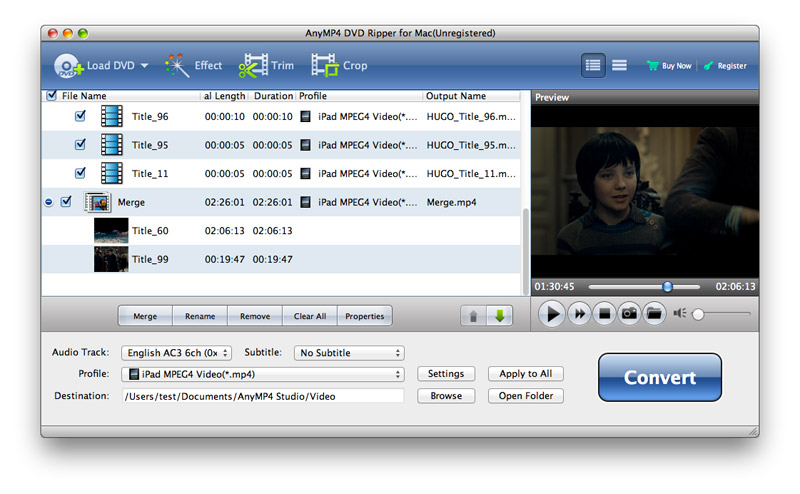
Task: Open the Trim scissors tool
Action: (250, 66)
